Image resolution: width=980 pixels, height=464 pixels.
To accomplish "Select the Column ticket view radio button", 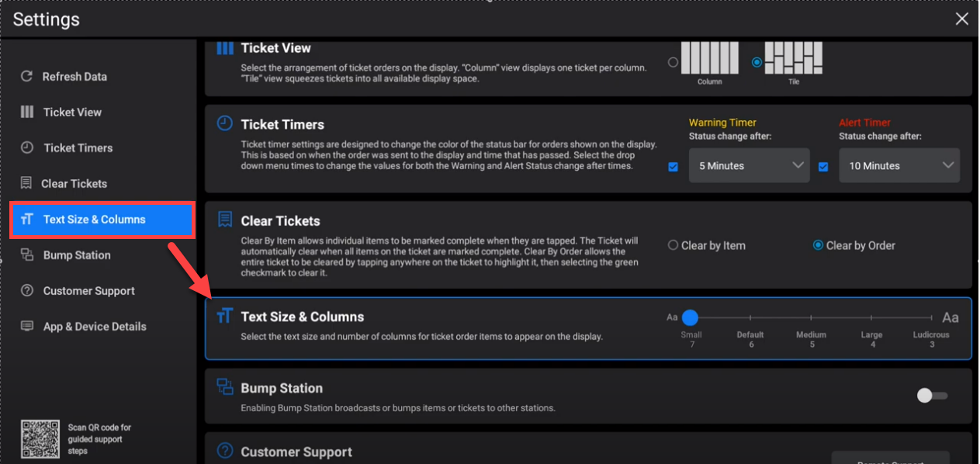I will pos(673,62).
